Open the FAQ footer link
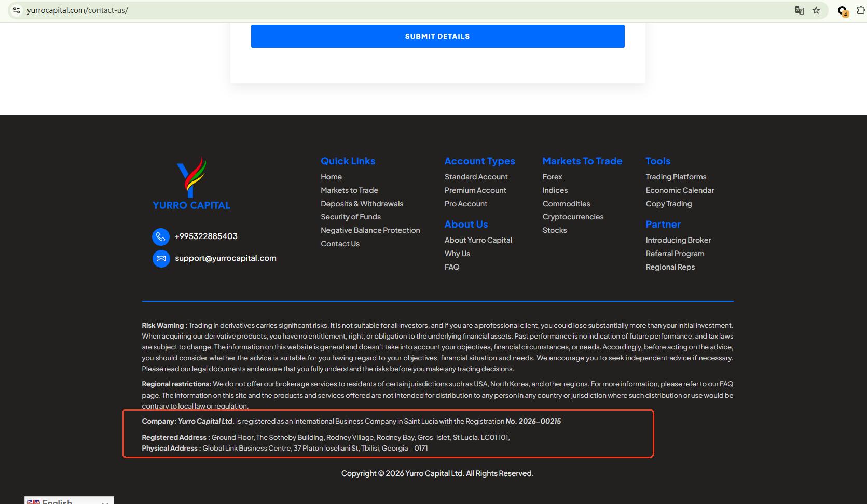Screen dimensions: 867x504 [452, 267]
